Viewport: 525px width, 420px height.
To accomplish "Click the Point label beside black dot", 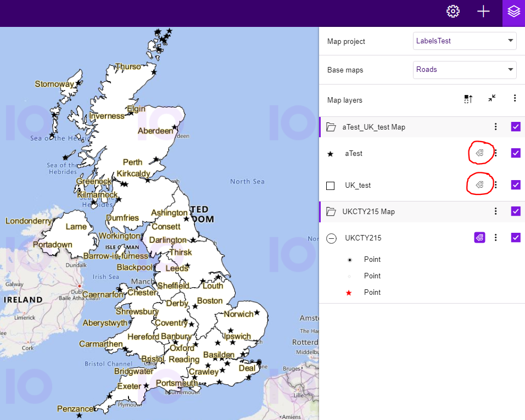I will coord(372,259).
